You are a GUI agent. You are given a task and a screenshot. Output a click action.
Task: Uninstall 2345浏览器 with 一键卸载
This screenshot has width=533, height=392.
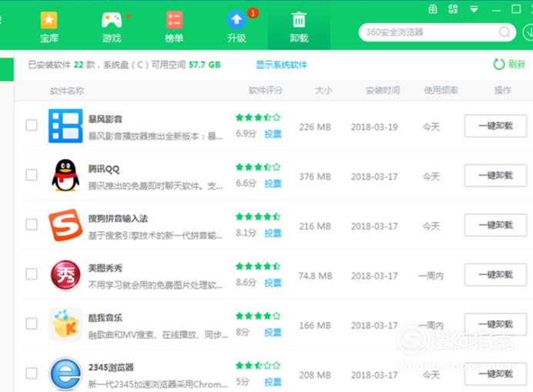495,374
